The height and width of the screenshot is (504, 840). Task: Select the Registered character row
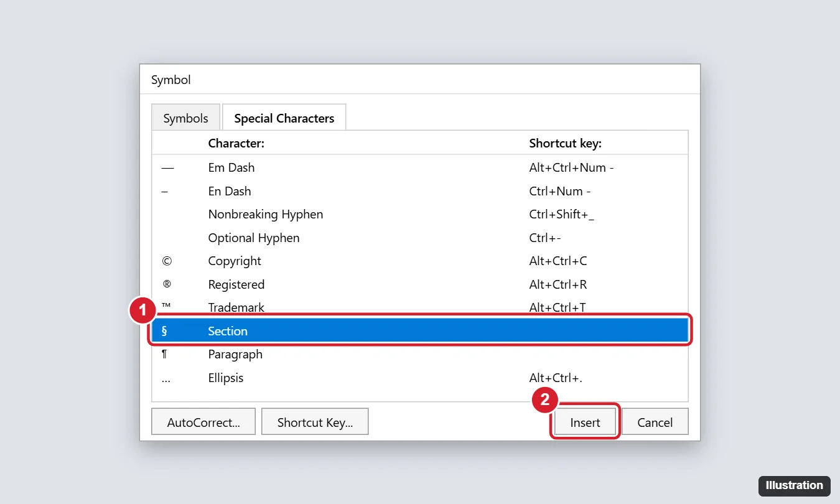(x=420, y=284)
